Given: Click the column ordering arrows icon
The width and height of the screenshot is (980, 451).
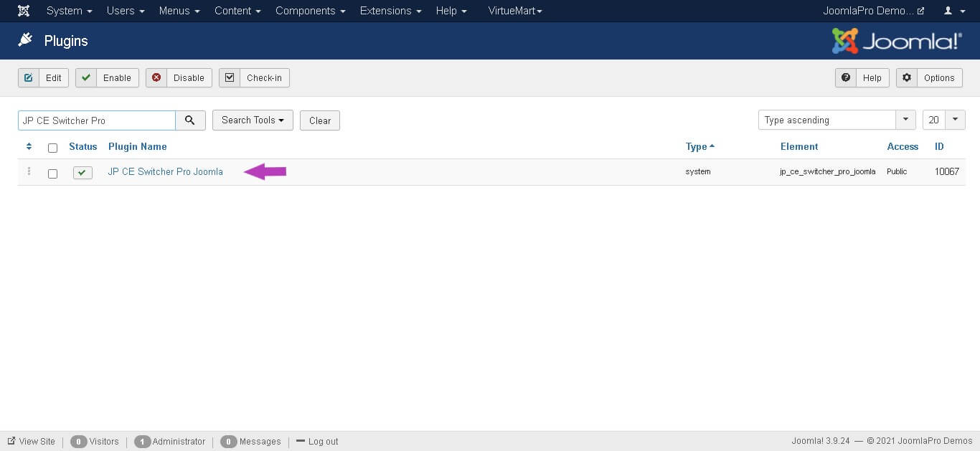Looking at the screenshot, I should click(29, 146).
